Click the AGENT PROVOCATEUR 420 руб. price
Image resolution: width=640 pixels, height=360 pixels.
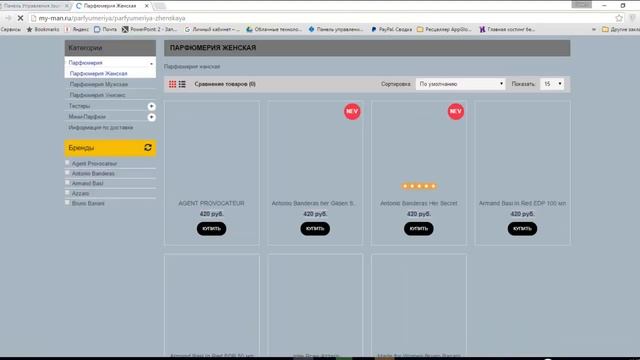click(211, 214)
